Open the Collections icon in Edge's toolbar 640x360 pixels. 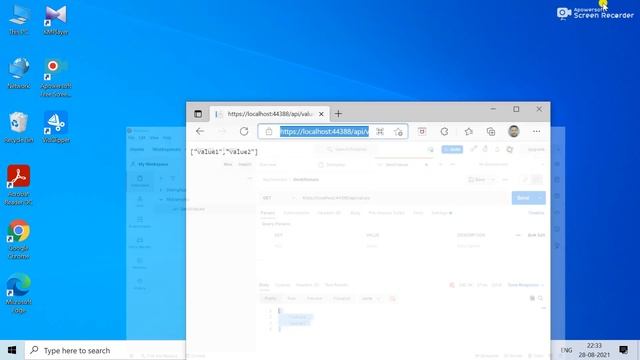pyautogui.click(x=491, y=131)
